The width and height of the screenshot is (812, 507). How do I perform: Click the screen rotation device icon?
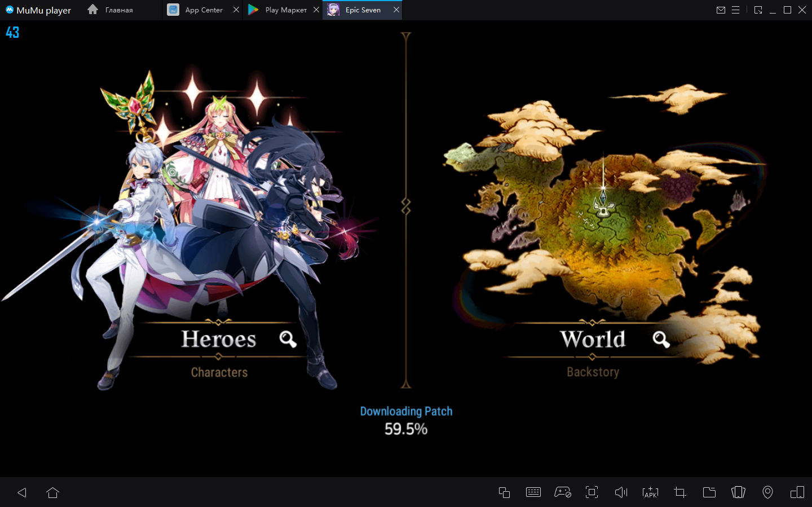click(x=797, y=492)
